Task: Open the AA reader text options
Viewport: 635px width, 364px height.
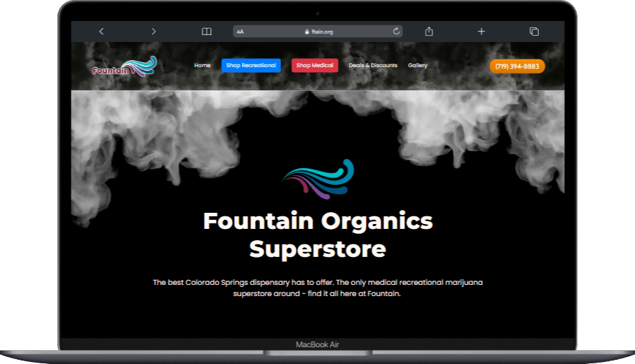Action: click(x=241, y=31)
